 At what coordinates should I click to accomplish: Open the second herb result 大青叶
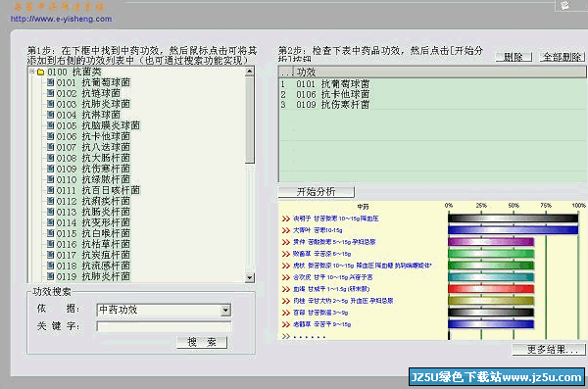[318, 230]
